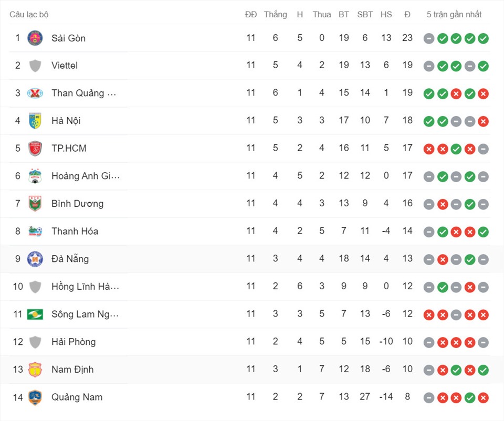Click the Nam Định yellow crest
504x421 pixels.
(x=35, y=370)
